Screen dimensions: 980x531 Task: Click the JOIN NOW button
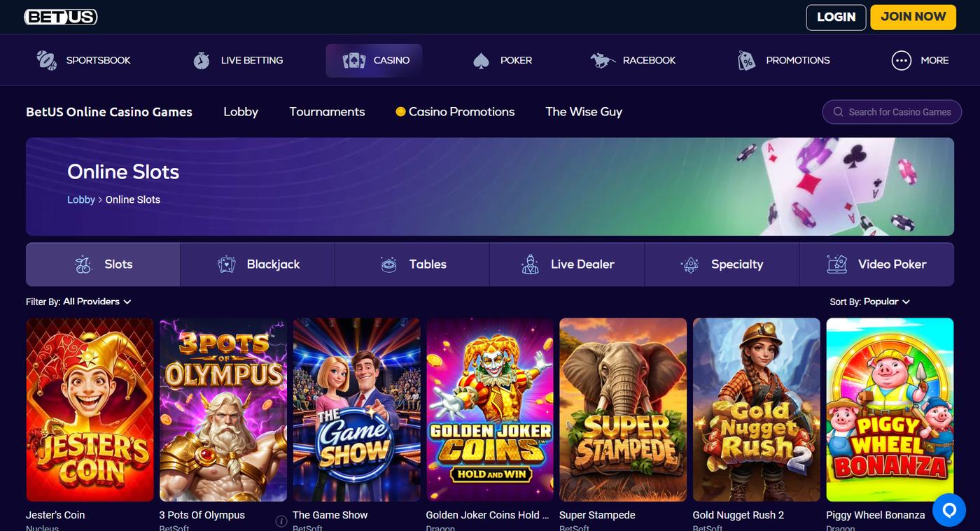pos(913,17)
